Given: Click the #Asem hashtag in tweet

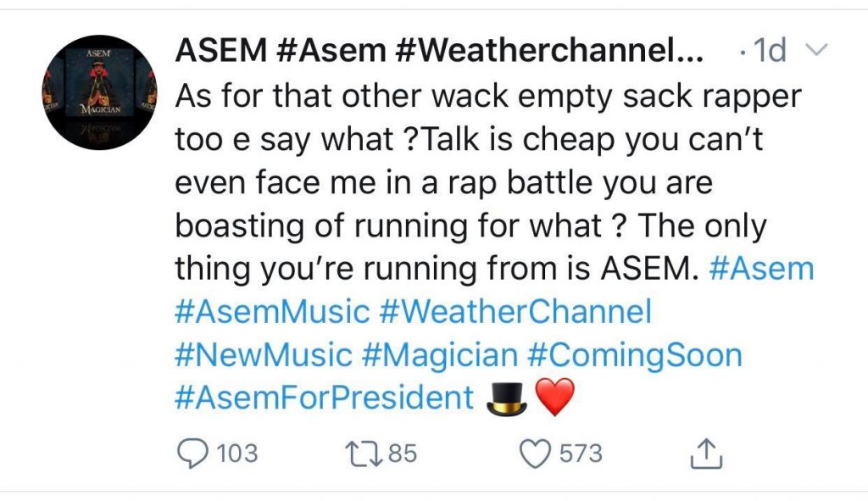Looking at the screenshot, I should (x=759, y=269).
